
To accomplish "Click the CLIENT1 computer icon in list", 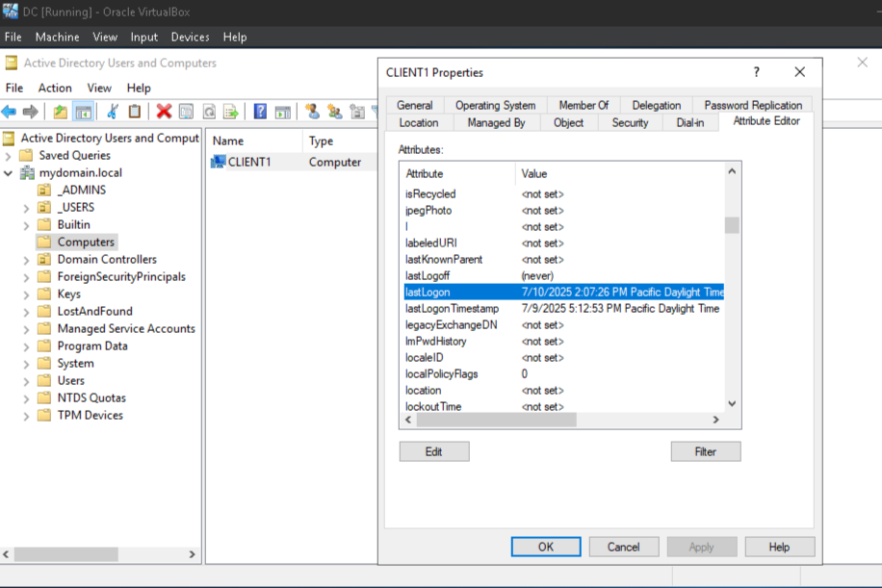I will coord(219,162).
